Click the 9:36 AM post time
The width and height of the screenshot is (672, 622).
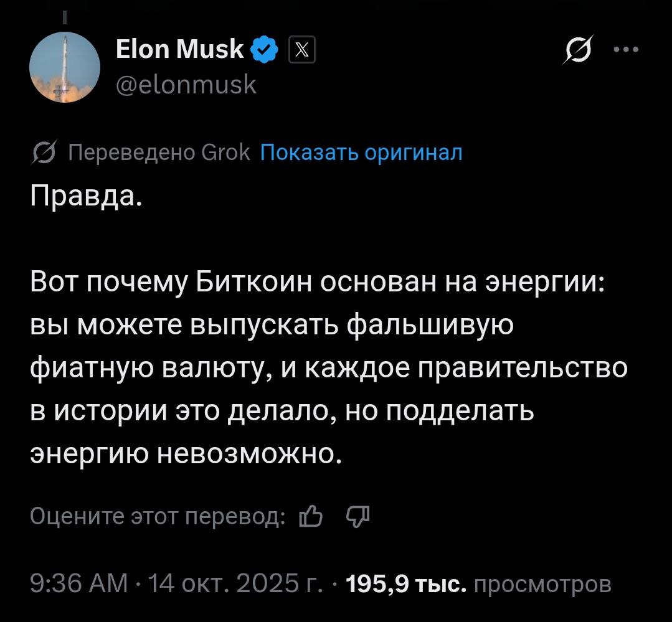pyautogui.click(x=78, y=584)
